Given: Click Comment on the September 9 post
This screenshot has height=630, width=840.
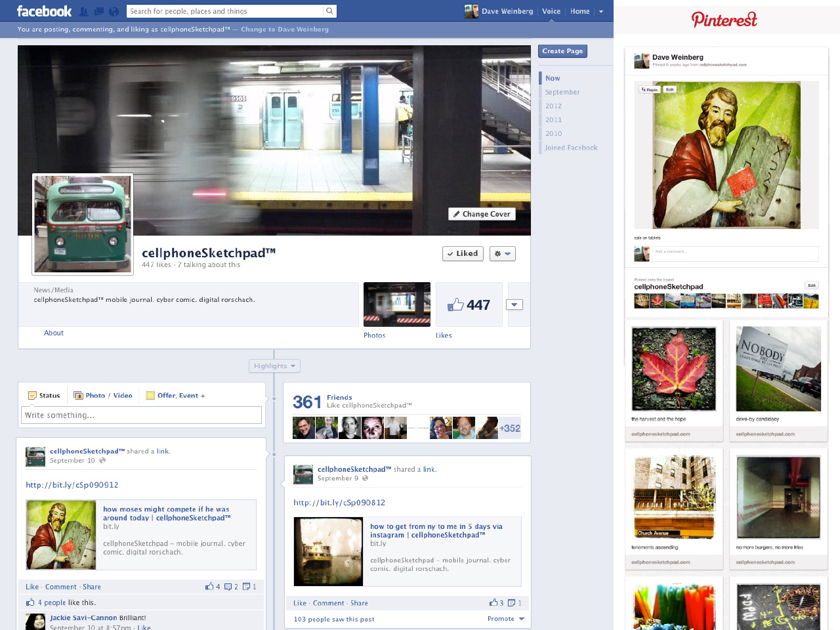Looking at the screenshot, I should pos(328,603).
